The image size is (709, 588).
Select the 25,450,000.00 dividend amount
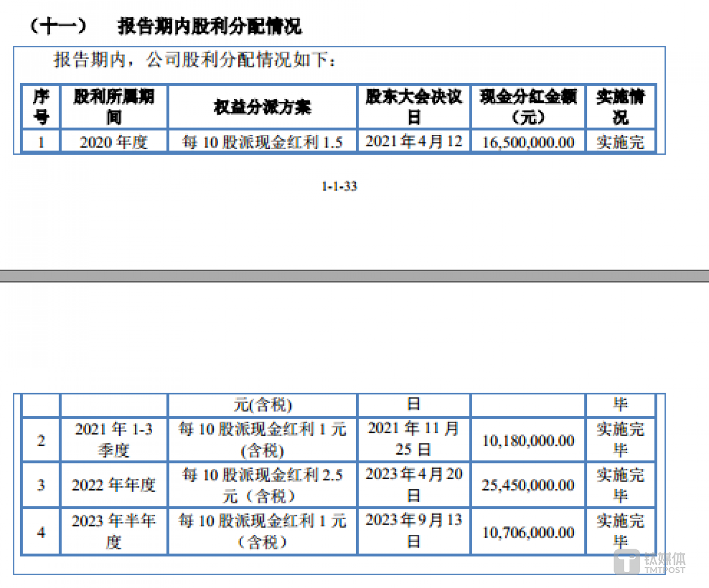(528, 485)
